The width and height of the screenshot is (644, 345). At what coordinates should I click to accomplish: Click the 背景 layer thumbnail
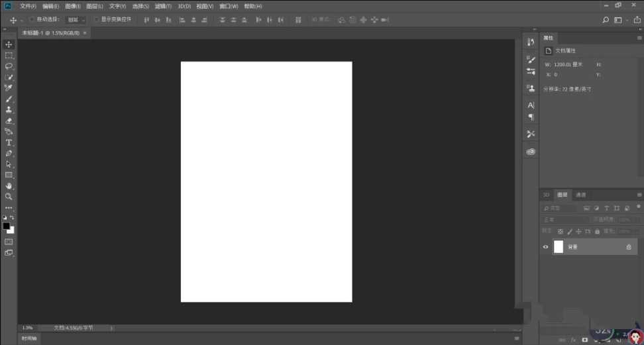[559, 247]
